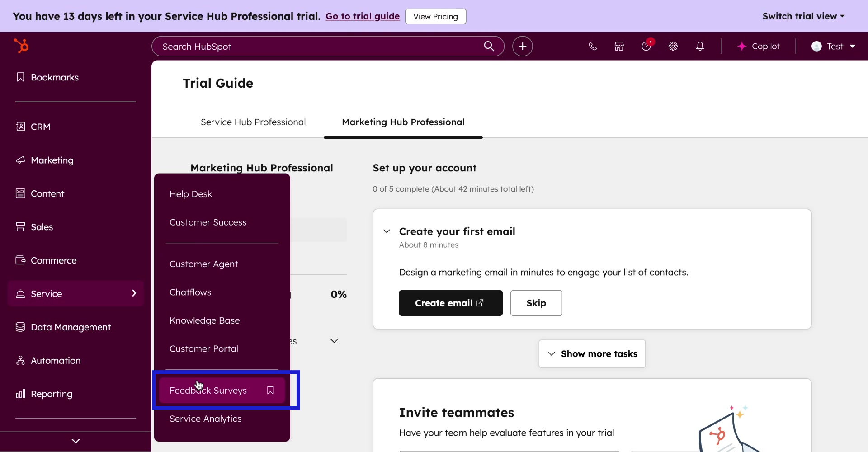This screenshot has width=868, height=452.
Task: Open the settings gear icon
Action: [x=673, y=46]
